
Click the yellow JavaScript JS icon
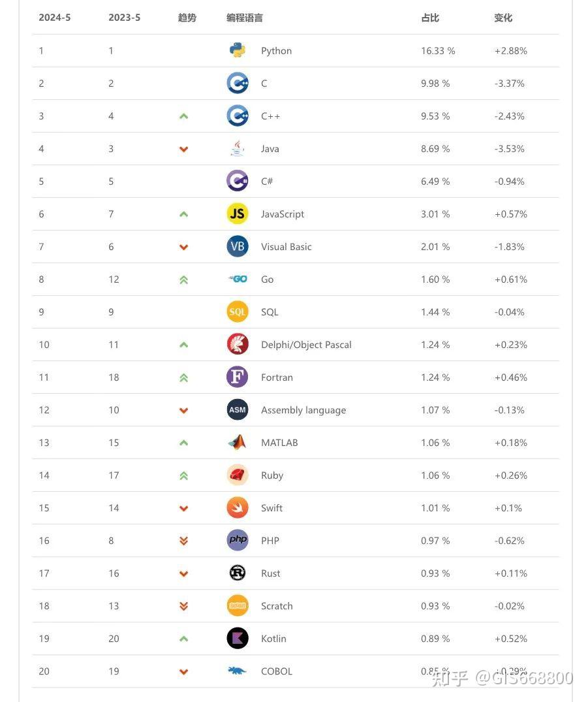tap(238, 214)
